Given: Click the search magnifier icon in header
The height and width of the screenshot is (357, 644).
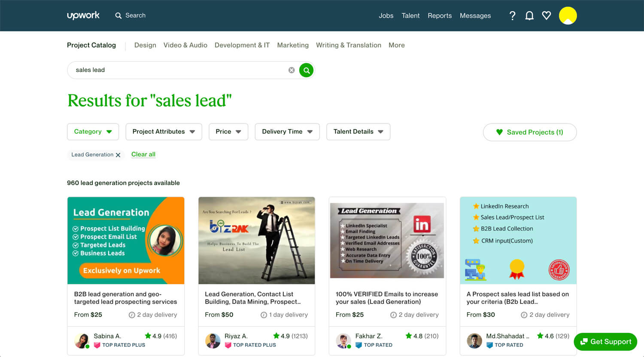Looking at the screenshot, I should coord(118,15).
